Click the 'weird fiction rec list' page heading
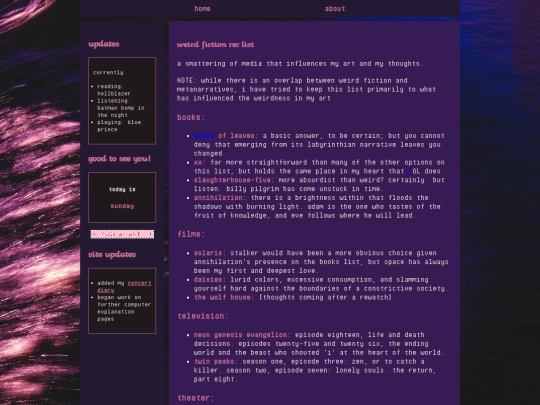The image size is (540, 405). [x=216, y=44]
